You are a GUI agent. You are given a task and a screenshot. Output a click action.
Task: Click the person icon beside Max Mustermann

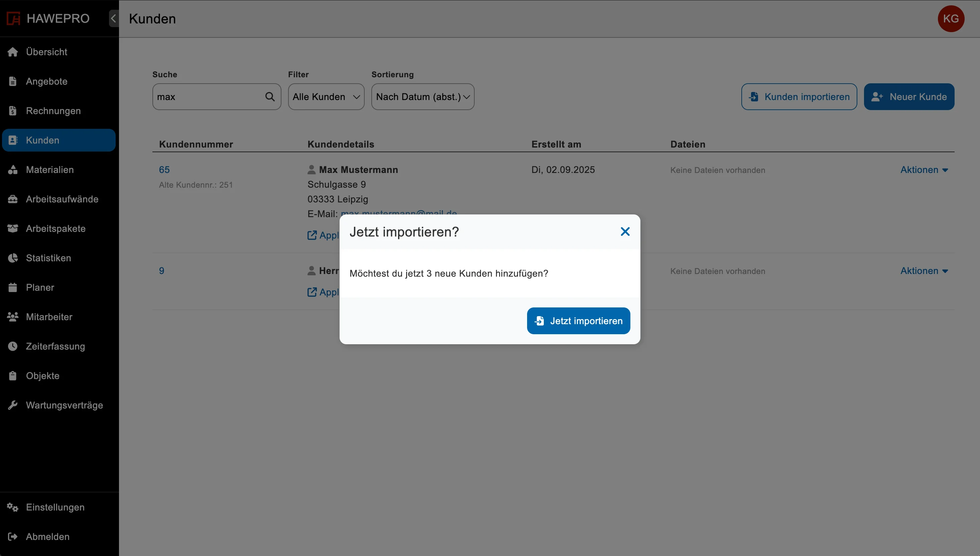311,169
